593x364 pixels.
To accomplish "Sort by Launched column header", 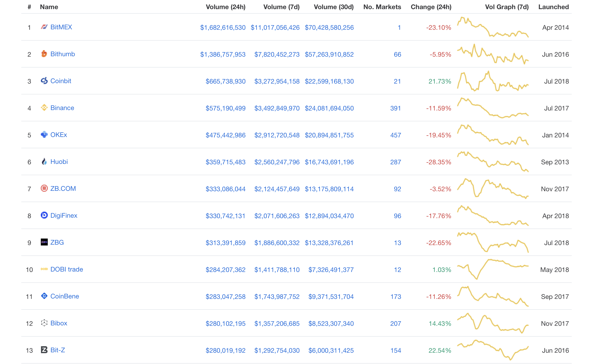I will [553, 7].
